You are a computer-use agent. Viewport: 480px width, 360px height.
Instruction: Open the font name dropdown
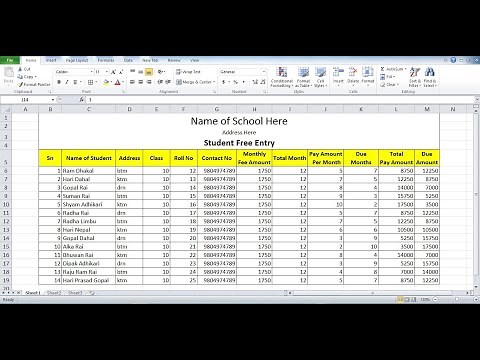(x=91, y=72)
